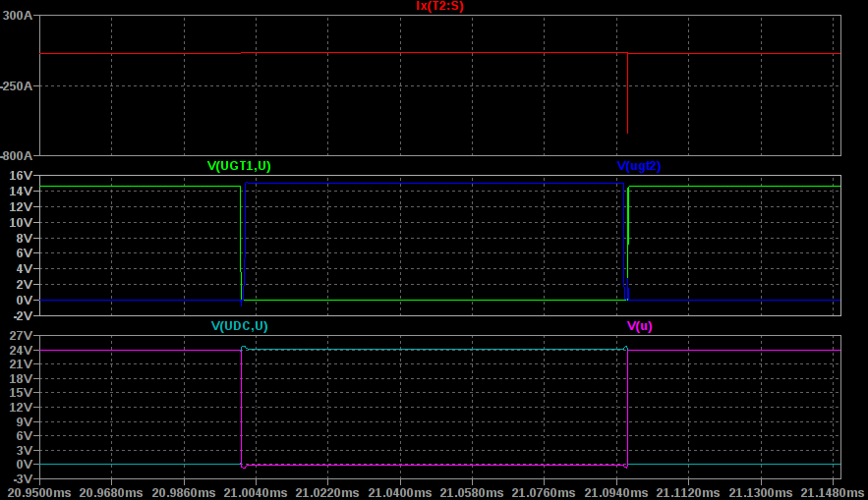Click the 300A axis label
Screen dimensions: 868x500
(18, 16)
